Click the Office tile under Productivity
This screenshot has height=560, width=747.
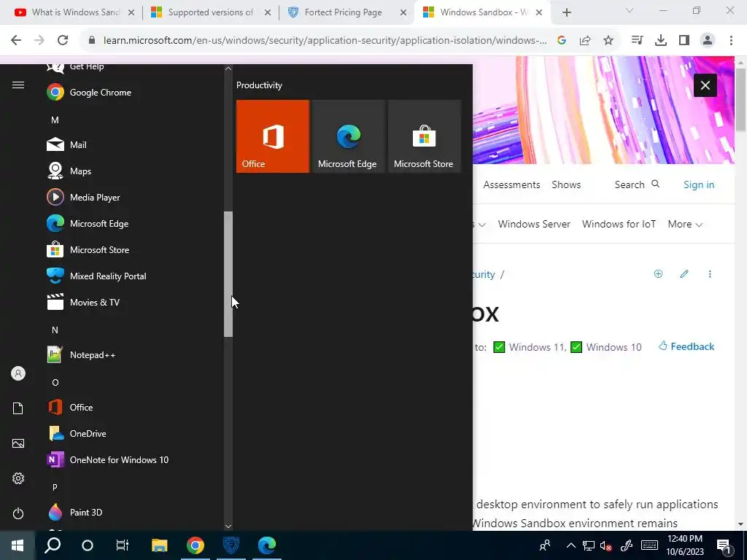pyautogui.click(x=273, y=136)
